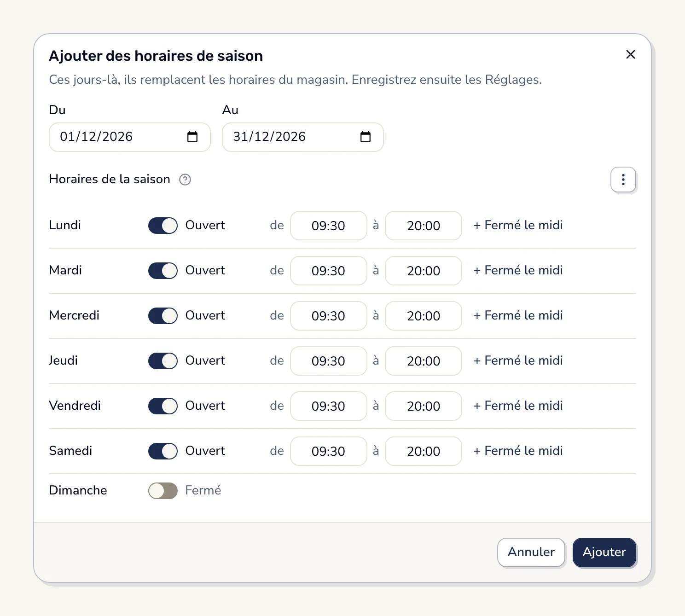Edit Mercredi opening time field
685x616 pixels.
point(329,316)
